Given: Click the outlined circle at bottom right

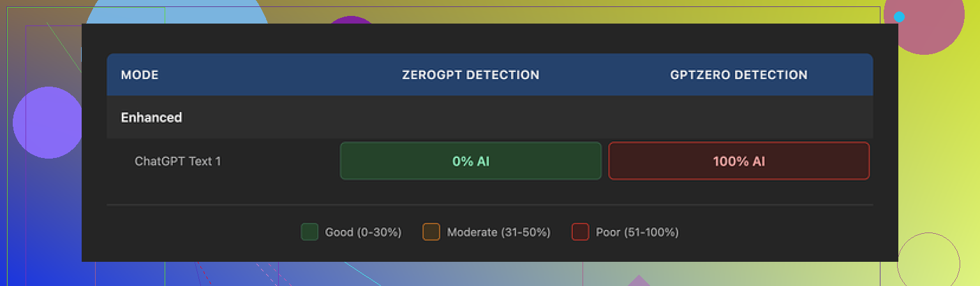Looking at the screenshot, I should tap(928, 262).
